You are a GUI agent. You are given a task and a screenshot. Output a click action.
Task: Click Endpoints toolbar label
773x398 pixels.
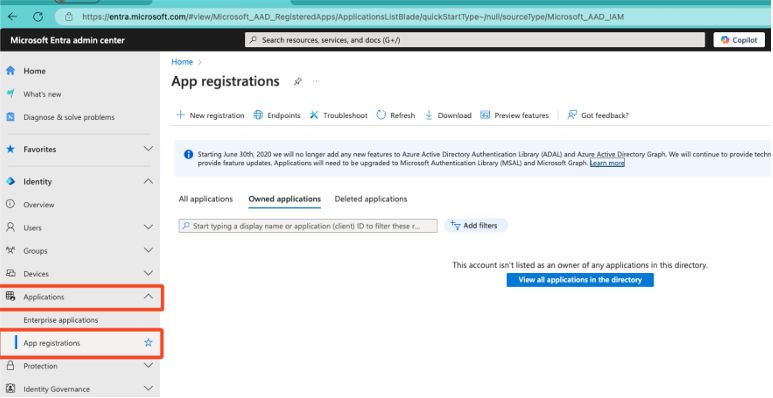284,115
